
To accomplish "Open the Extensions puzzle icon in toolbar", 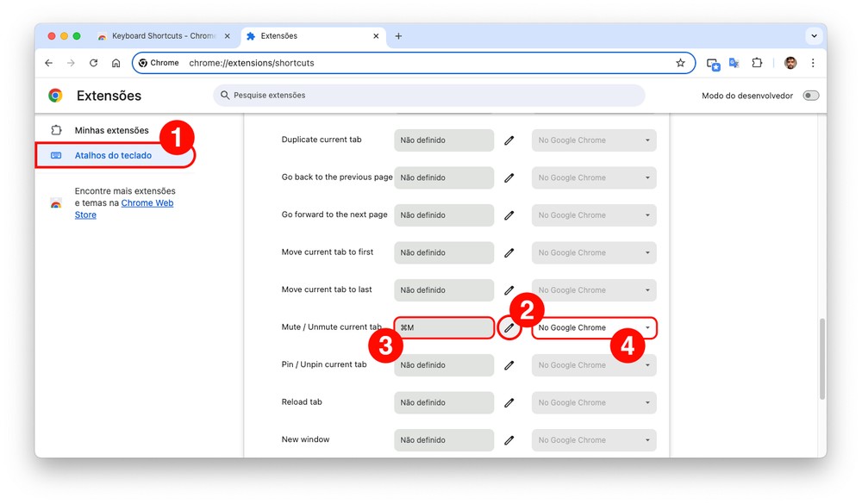I will coord(757,63).
